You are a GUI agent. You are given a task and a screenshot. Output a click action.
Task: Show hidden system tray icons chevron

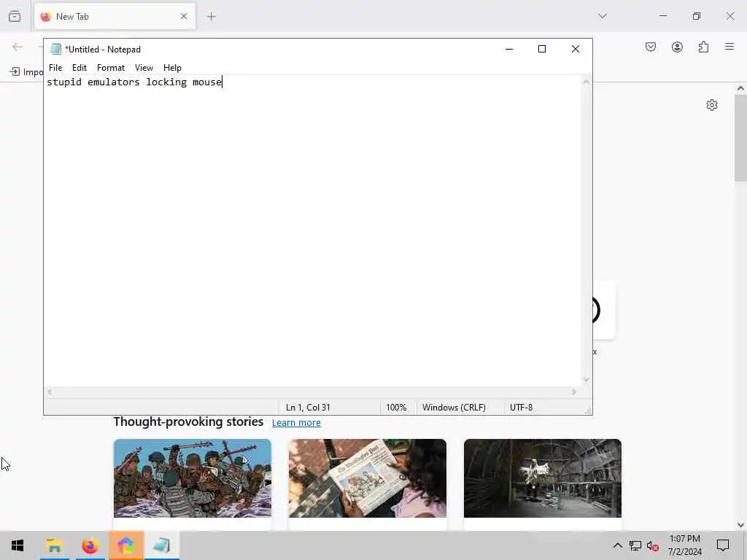[617, 545]
